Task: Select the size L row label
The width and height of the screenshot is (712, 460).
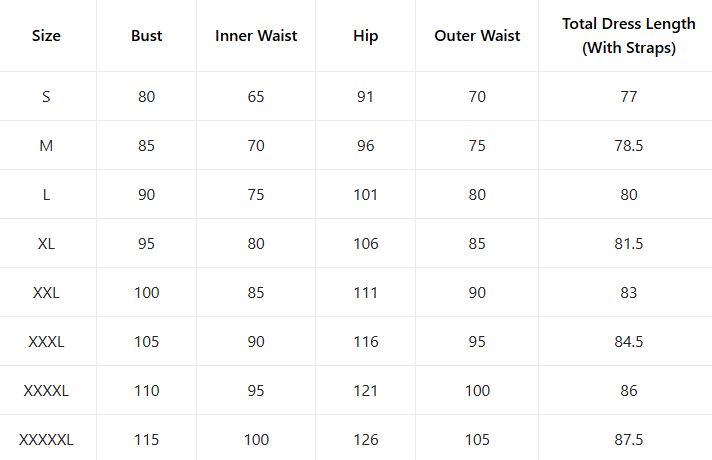Action: [x=46, y=195]
